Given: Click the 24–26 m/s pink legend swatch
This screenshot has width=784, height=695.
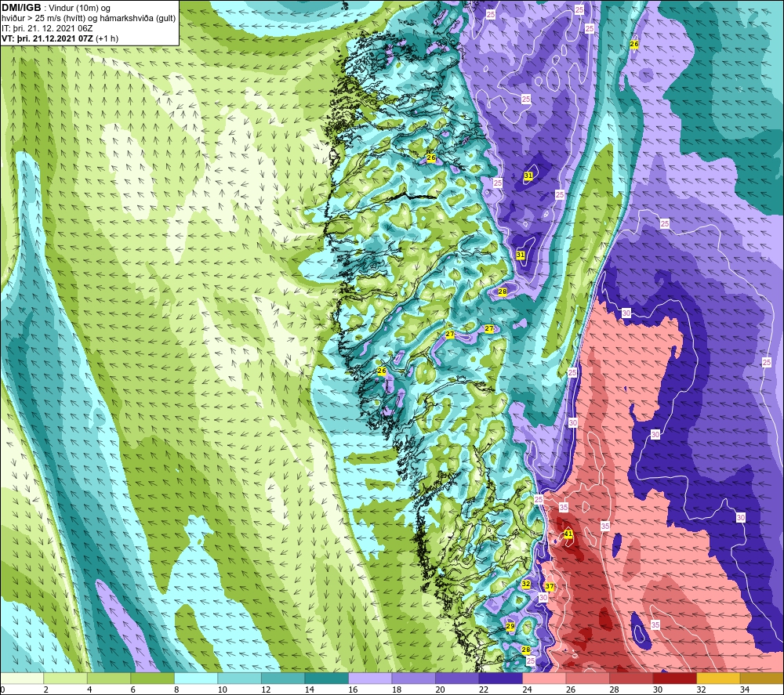Looking at the screenshot, I should 544,678.
